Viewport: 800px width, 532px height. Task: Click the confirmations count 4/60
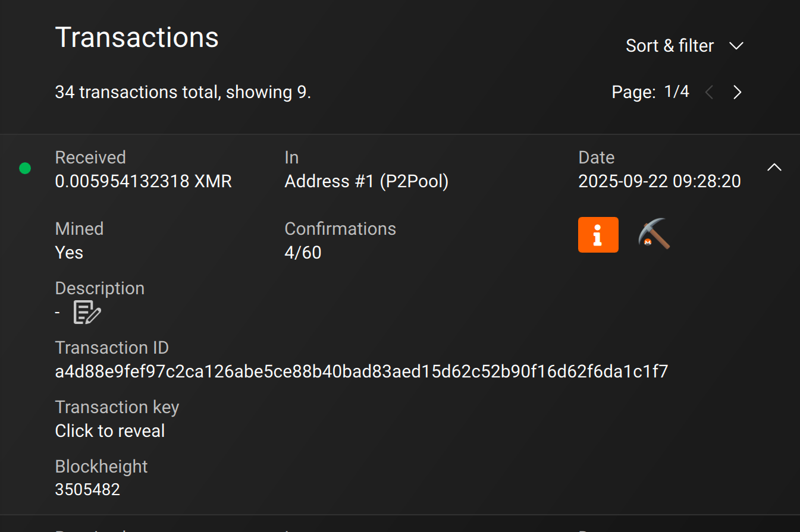click(303, 253)
